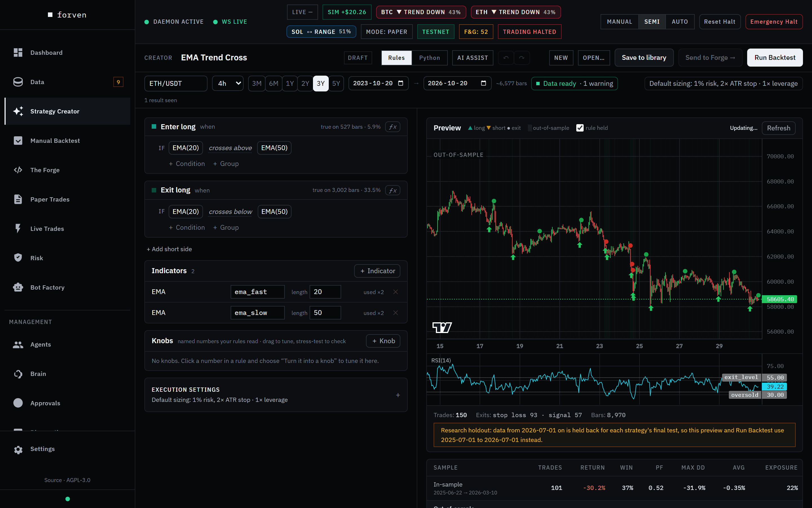Viewport: 812px width, 508px height.
Task: Add a new Indicator
Action: 377,271
